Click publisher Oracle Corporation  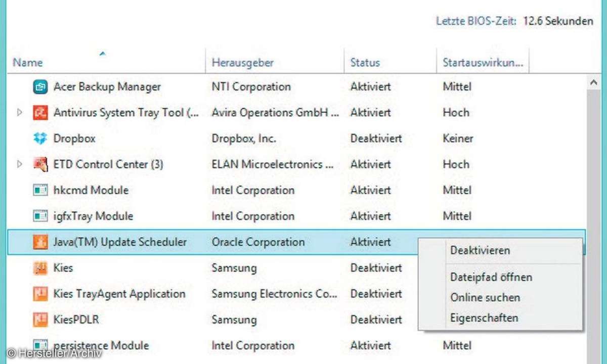click(258, 242)
